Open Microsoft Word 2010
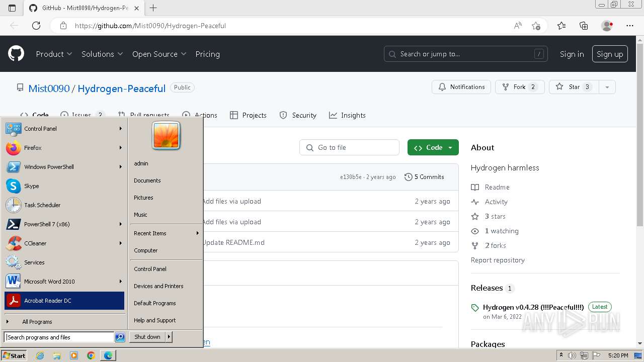The image size is (644, 362). (64, 282)
